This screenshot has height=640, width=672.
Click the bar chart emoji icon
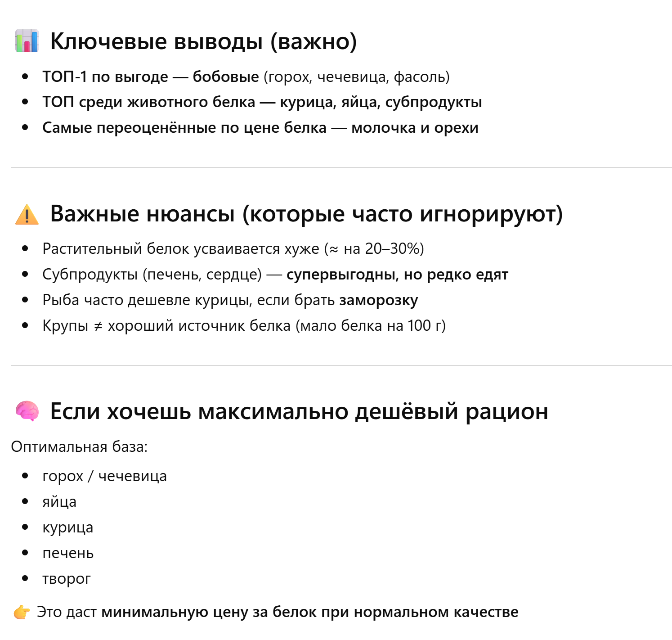[x=27, y=41]
